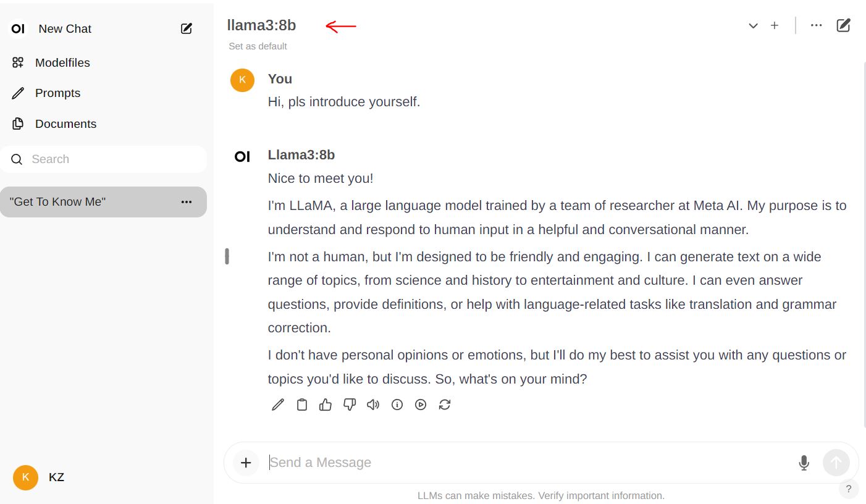The width and height of the screenshot is (866, 504).
Task: Toggle voice input with the microphone icon
Action: [804, 463]
